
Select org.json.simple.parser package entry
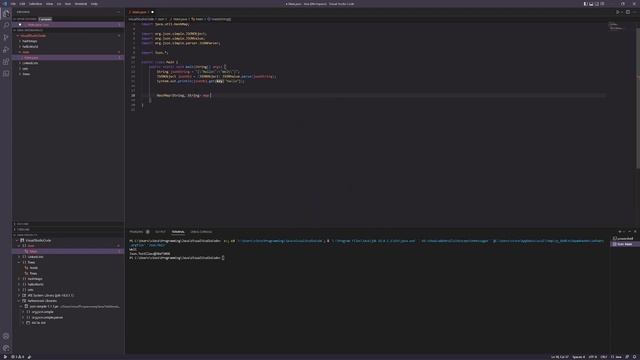pyautogui.click(x=47, y=318)
